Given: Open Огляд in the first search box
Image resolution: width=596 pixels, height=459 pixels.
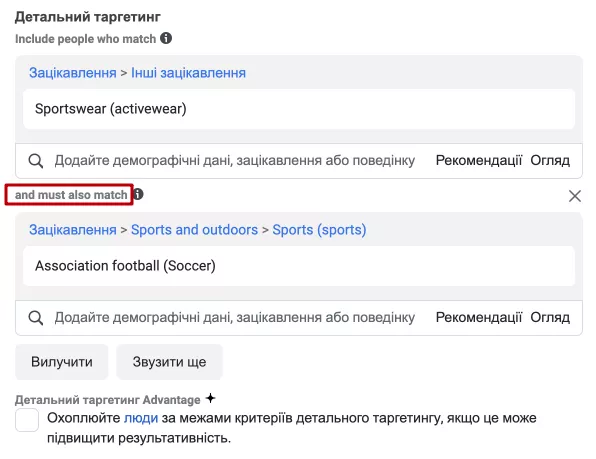Looking at the screenshot, I should 550,160.
